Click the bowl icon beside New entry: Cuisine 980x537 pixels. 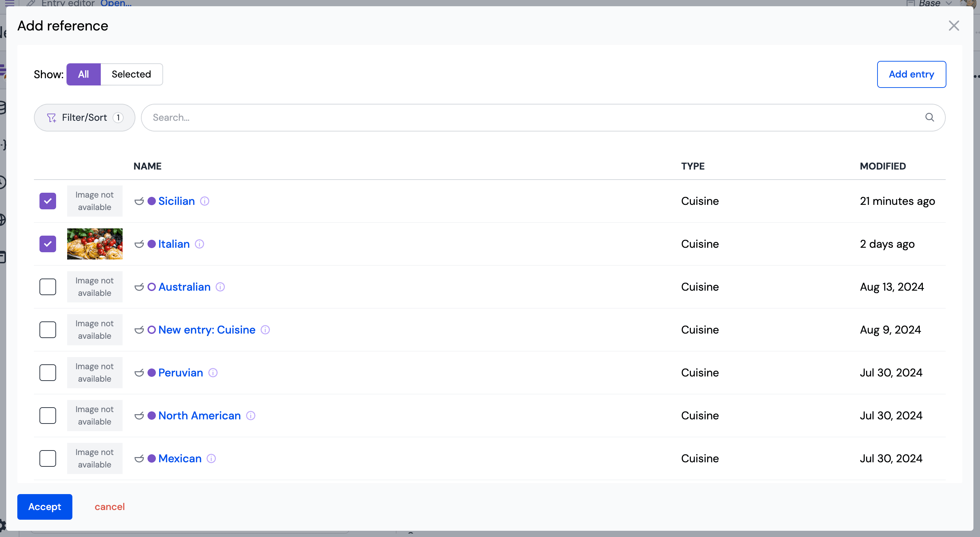[x=139, y=330]
